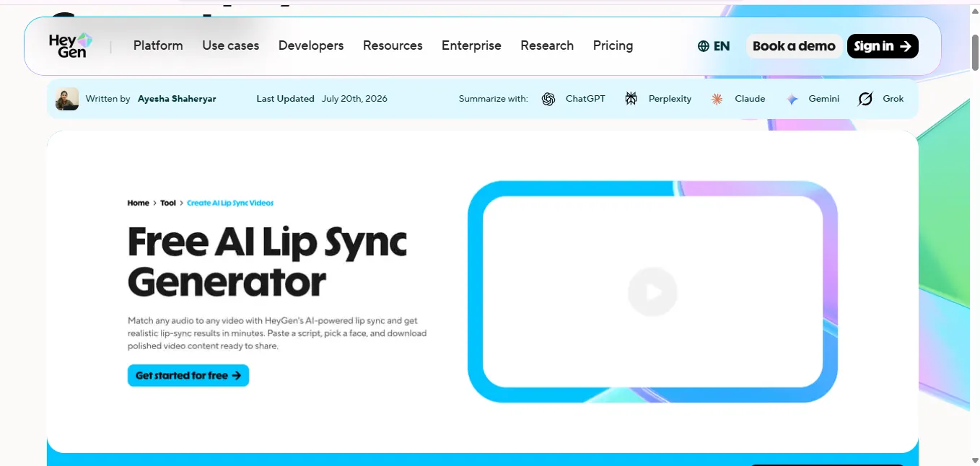The height and width of the screenshot is (466, 980).
Task: Open the Home breadcrumb link
Action: pyautogui.click(x=139, y=203)
